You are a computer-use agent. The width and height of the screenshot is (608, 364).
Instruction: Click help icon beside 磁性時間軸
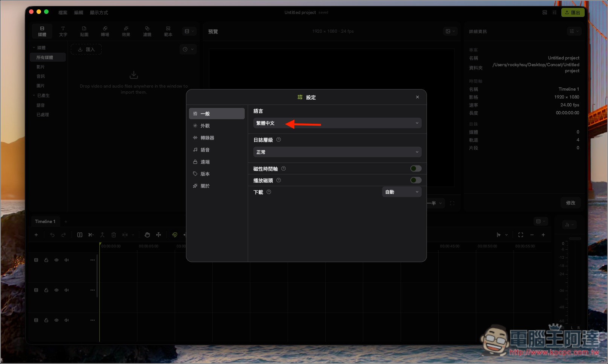pyautogui.click(x=283, y=168)
